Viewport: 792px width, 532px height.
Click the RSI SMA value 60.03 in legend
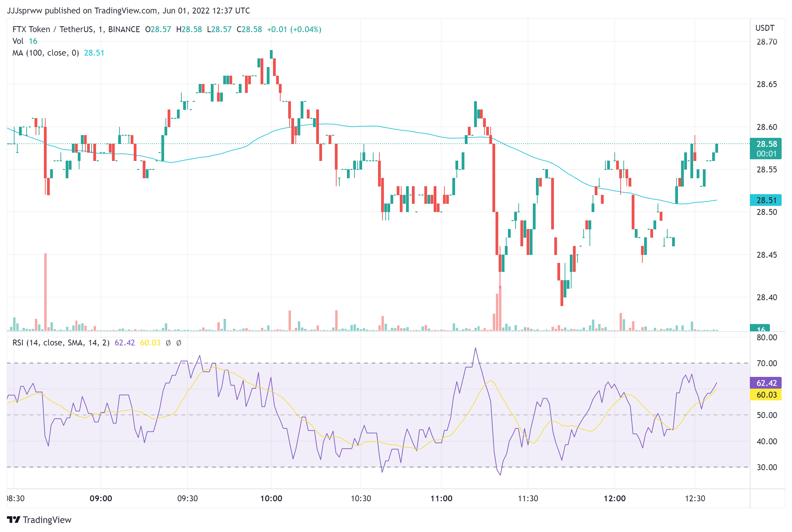[150, 343]
